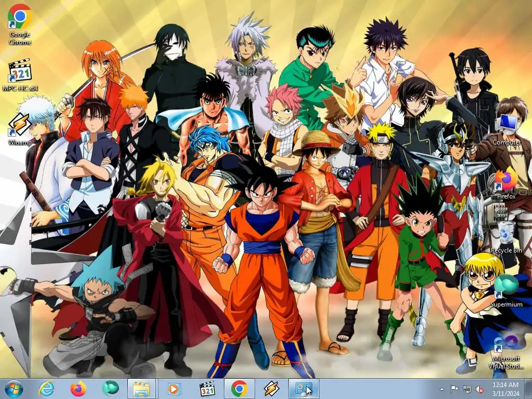Screen dimensions: 532x399
Task: Open the Winamp desktop shortcut
Action: coord(20,129)
